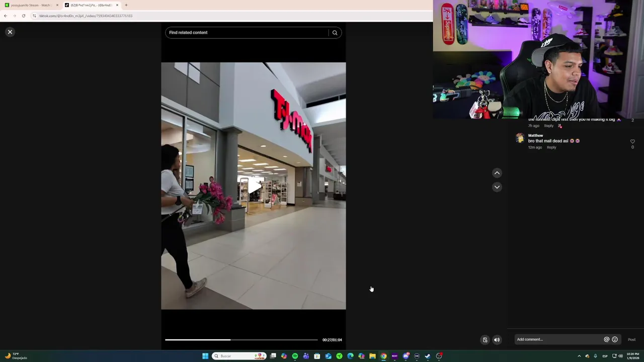Click the ESP language indicator
This screenshot has width=644, height=362.
[605, 356]
